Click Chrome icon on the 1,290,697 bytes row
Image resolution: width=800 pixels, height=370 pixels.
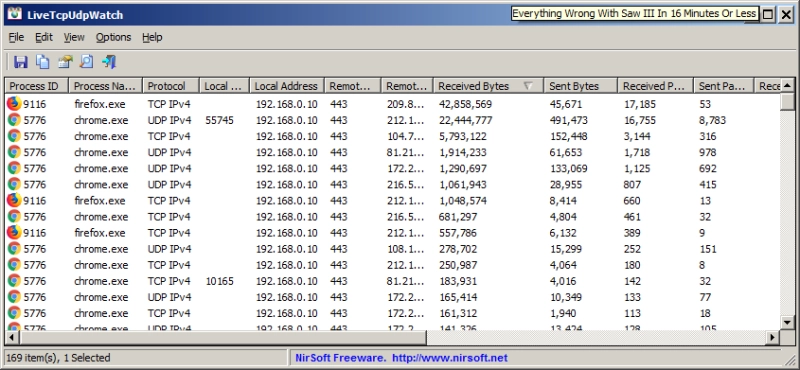coord(14,168)
